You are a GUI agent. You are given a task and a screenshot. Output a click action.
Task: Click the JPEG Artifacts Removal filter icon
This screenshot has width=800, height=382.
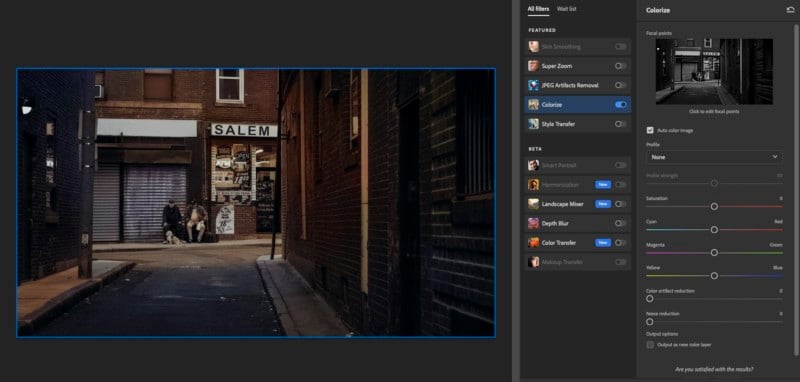pyautogui.click(x=534, y=85)
